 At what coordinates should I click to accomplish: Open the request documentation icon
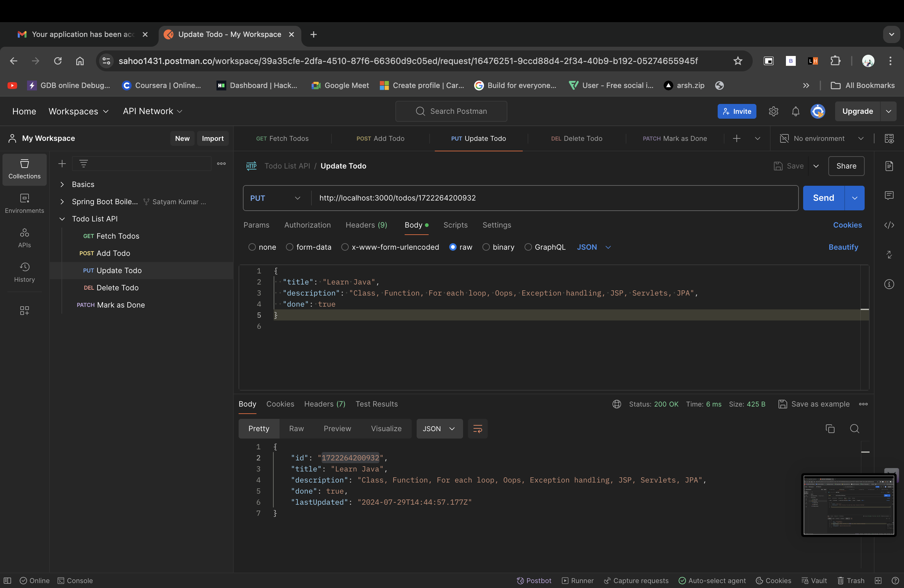pos(889,166)
